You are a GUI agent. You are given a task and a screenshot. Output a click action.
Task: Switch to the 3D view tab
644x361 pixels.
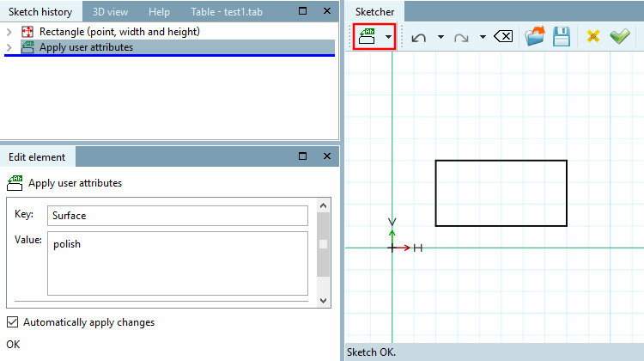pos(110,12)
